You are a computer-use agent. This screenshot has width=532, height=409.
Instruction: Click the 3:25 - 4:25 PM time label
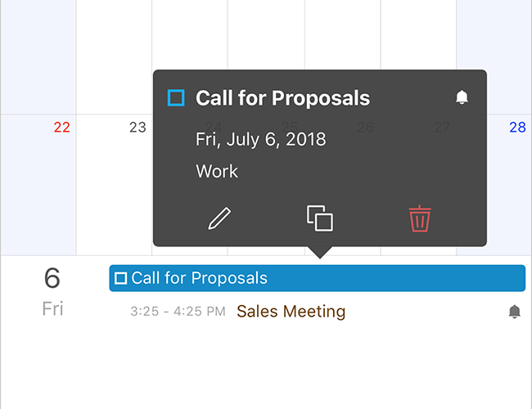pos(178,312)
